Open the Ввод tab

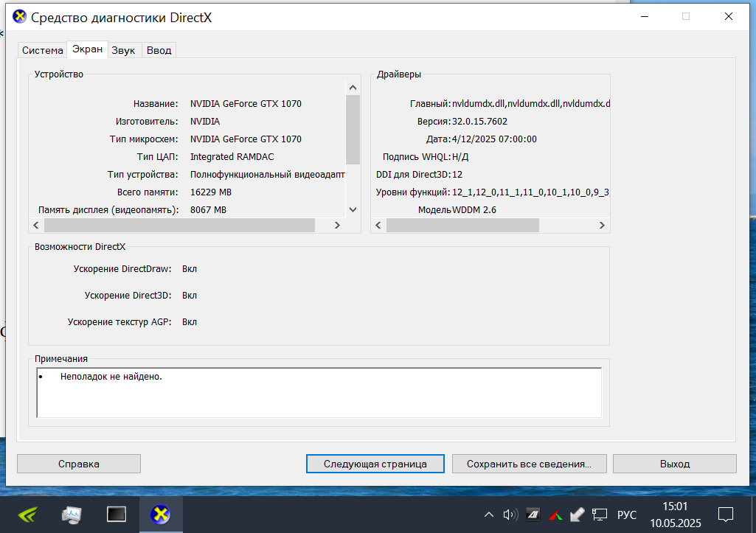point(159,50)
